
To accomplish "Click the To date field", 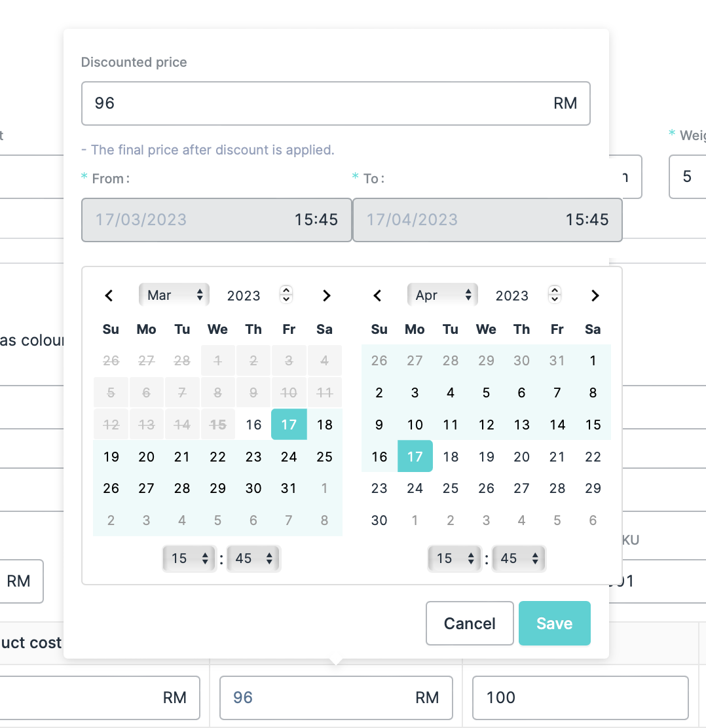I will [487, 219].
